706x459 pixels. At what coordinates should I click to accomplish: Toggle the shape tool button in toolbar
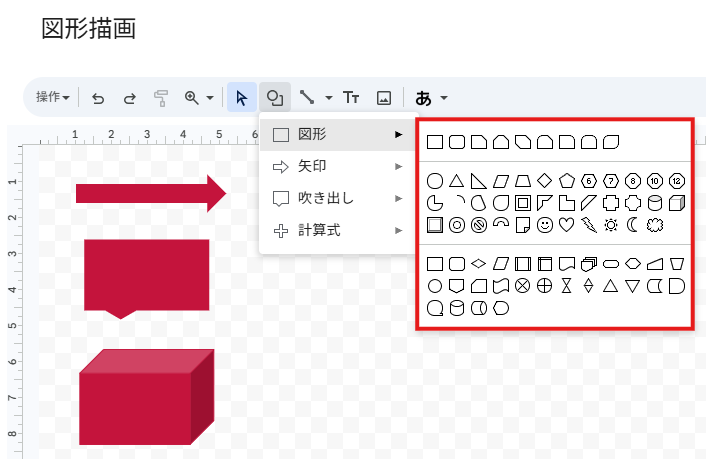coord(275,97)
